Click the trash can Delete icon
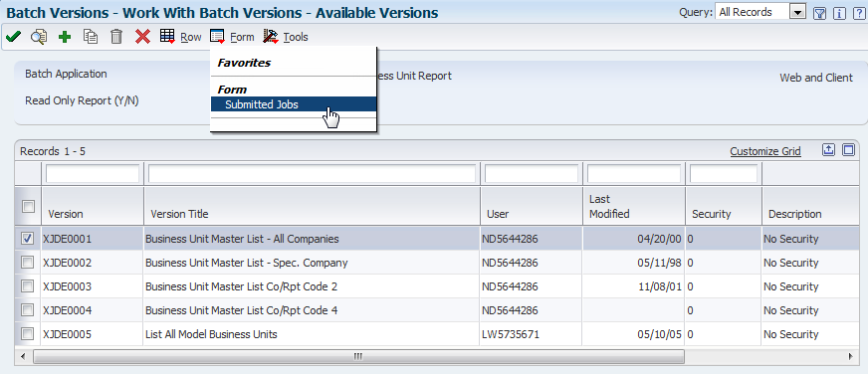 116,37
